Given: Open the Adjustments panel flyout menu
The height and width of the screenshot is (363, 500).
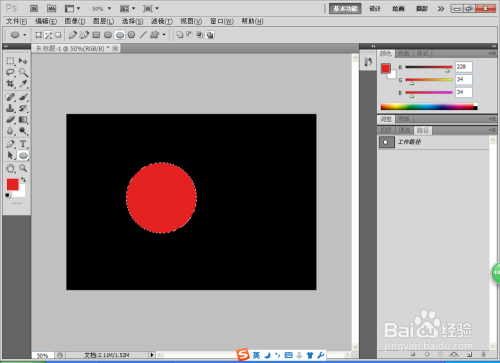Looking at the screenshot, I should pyautogui.click(x=492, y=119).
